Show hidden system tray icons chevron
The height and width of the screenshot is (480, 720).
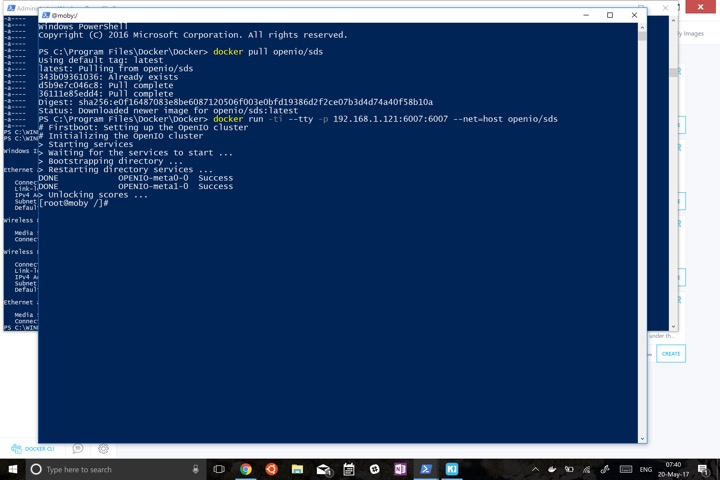tap(535, 469)
